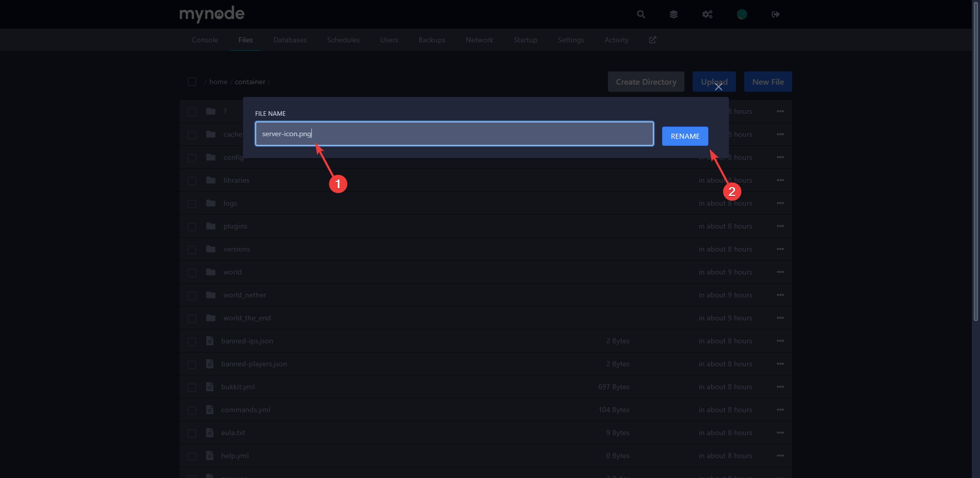Toggle the select-all checkbox near home path
The image size is (980, 478).
point(192,82)
